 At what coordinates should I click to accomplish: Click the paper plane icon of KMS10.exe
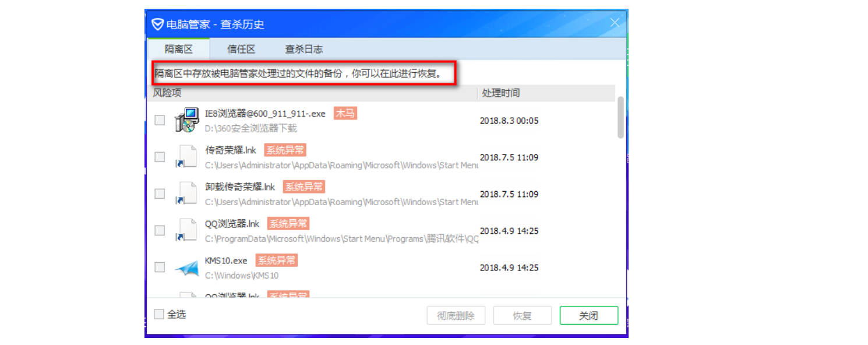pyautogui.click(x=187, y=267)
